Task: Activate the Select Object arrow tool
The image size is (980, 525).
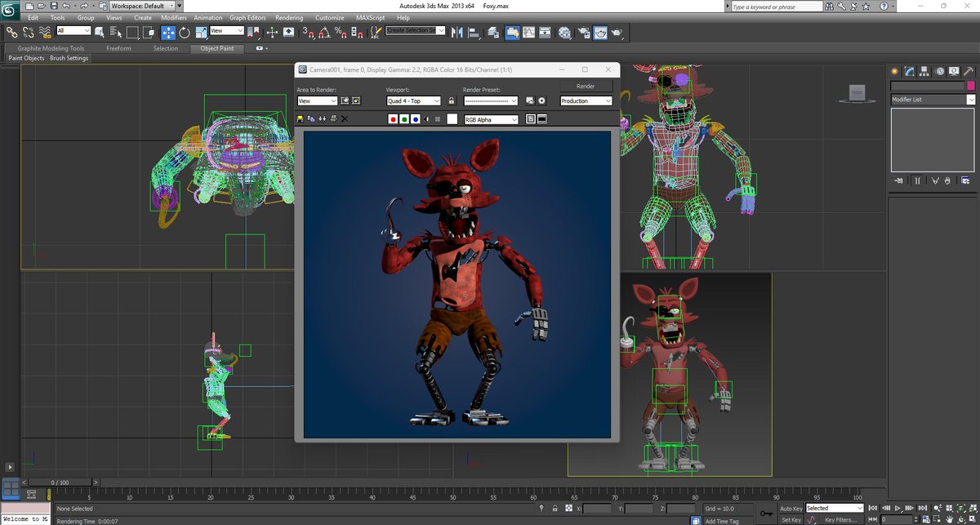Action: [x=100, y=32]
